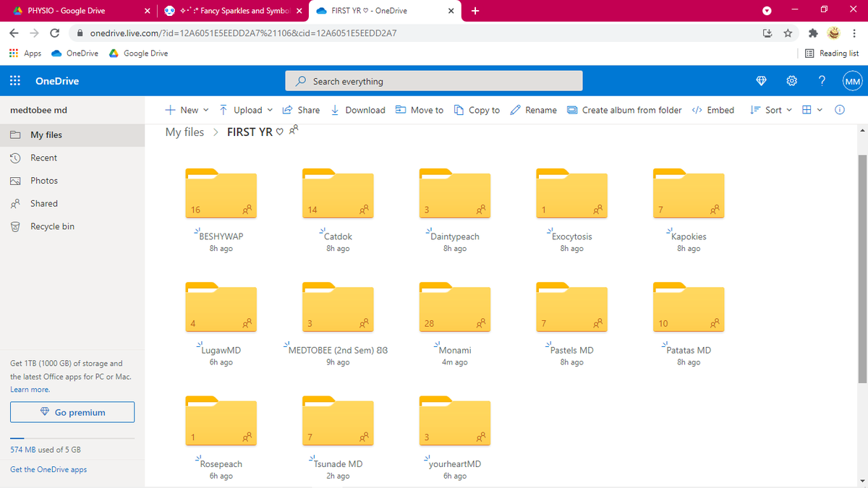868x488 pixels.
Task: Open the Daintypeach folder
Action: point(455,194)
